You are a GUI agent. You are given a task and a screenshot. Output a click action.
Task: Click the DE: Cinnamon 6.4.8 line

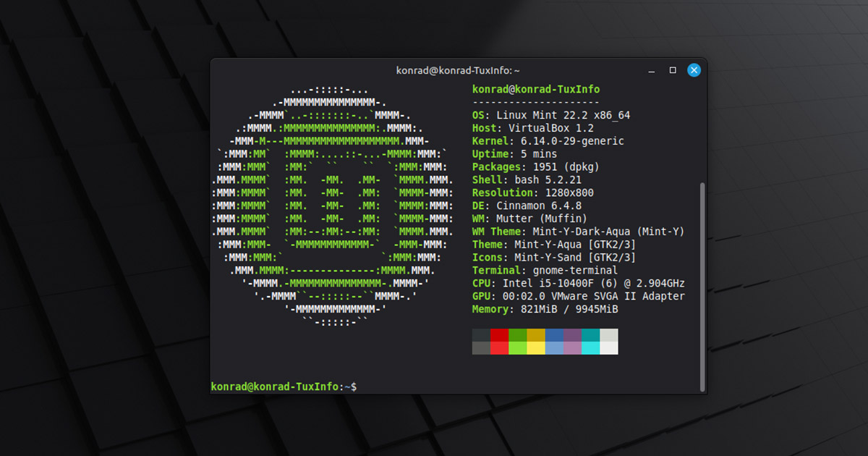click(x=527, y=206)
